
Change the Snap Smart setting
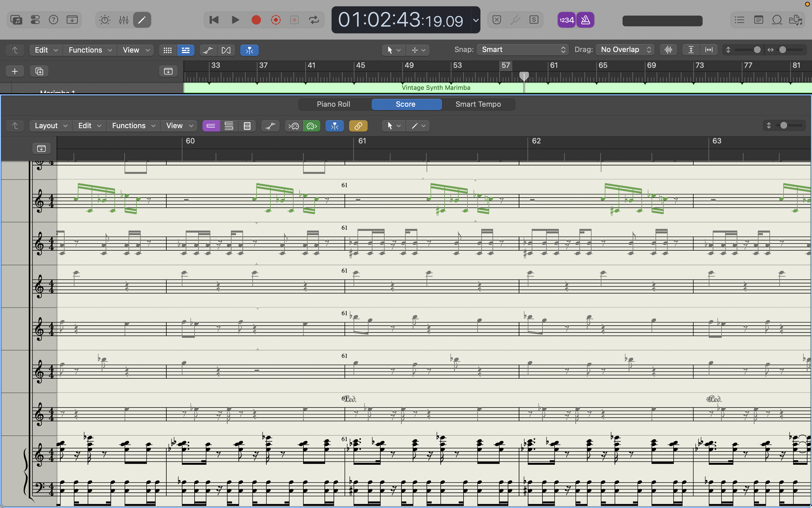point(522,50)
